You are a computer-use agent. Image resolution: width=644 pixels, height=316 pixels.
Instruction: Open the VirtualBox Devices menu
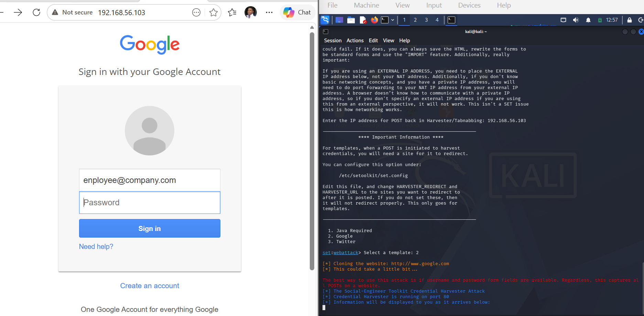[x=469, y=5]
